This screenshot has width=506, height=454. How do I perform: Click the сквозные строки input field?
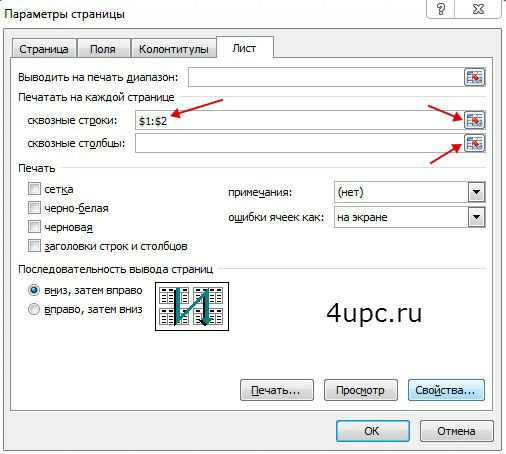point(299,120)
